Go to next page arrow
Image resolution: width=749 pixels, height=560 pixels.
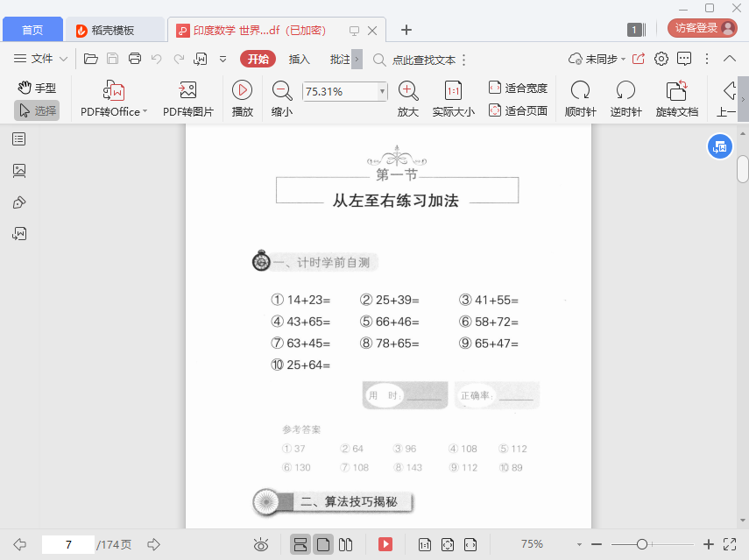click(153, 544)
